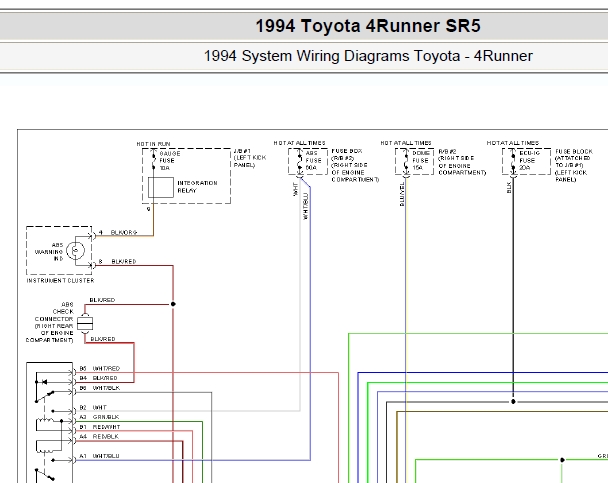Viewport: 608px width, 483px height.
Task: Click the vertical WHT wire label
Action: 295,190
